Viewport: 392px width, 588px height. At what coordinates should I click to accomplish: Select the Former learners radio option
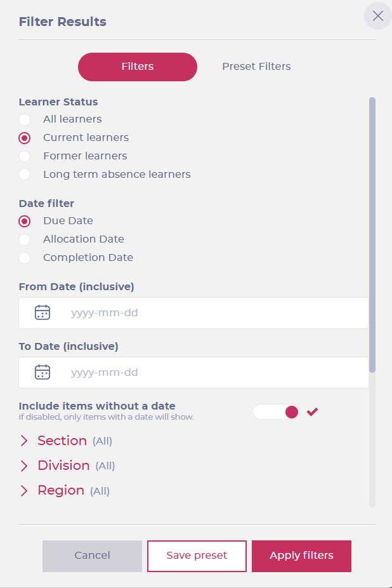point(25,156)
